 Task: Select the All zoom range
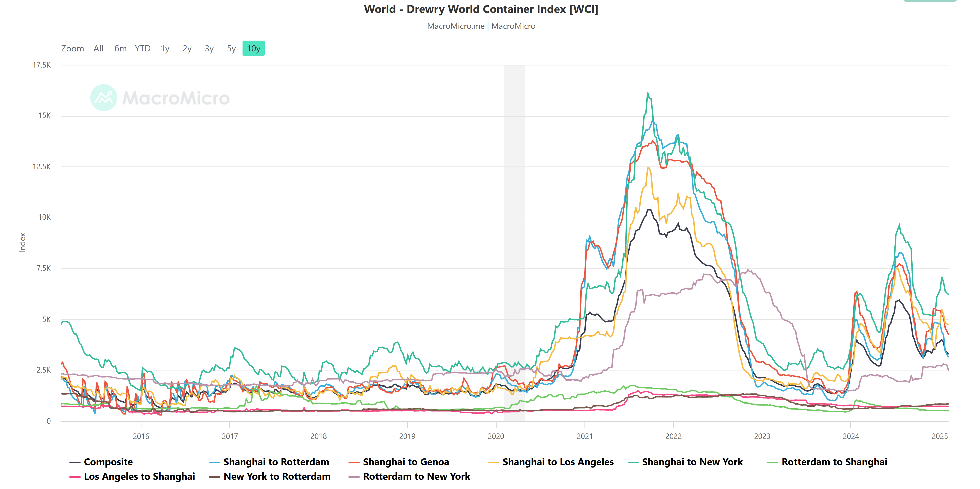coord(98,48)
